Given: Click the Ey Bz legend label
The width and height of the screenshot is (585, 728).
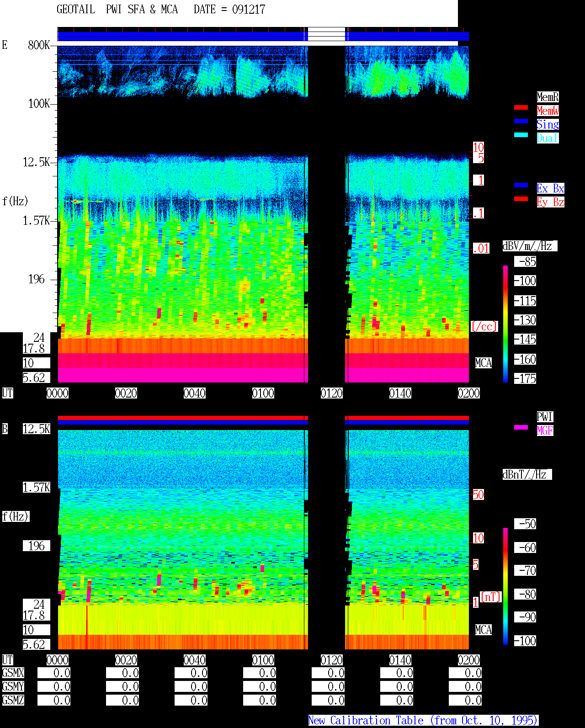Looking at the screenshot, I should pyautogui.click(x=550, y=202).
